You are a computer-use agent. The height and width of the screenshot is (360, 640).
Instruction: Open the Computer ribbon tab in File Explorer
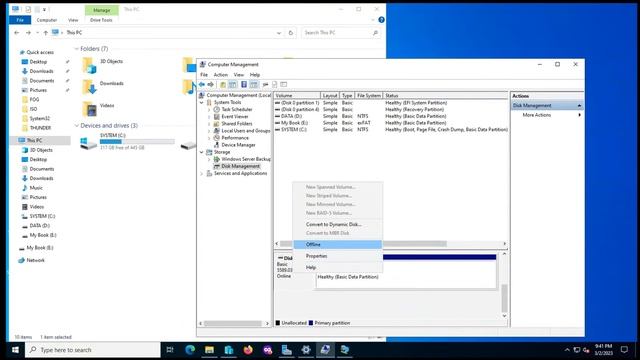point(47,20)
